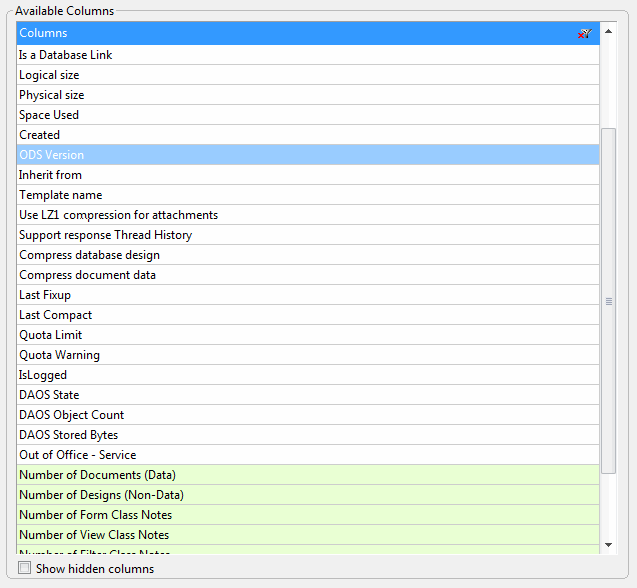Click the scrollbar down arrow
Screen dimensions: 637x588
pyautogui.click(x=609, y=544)
